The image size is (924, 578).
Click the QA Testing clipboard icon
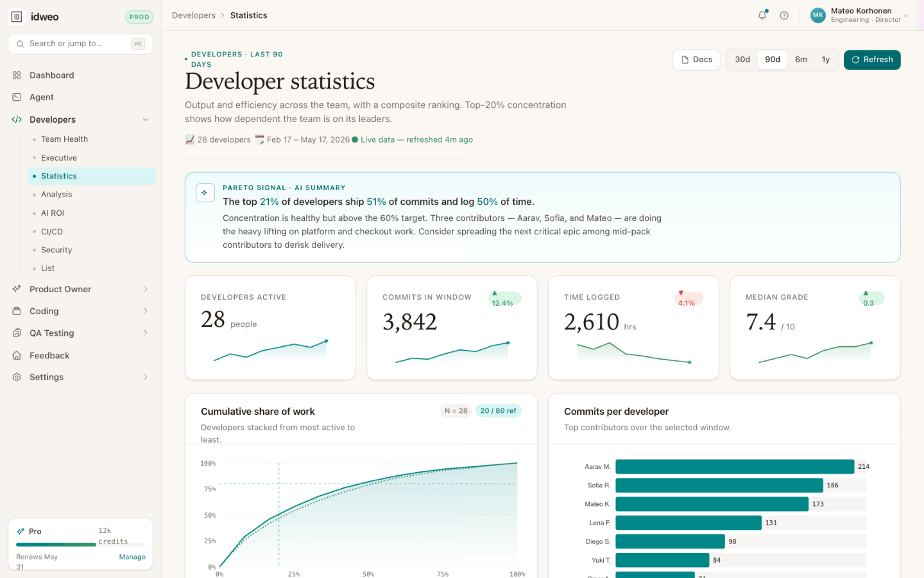[x=17, y=333]
